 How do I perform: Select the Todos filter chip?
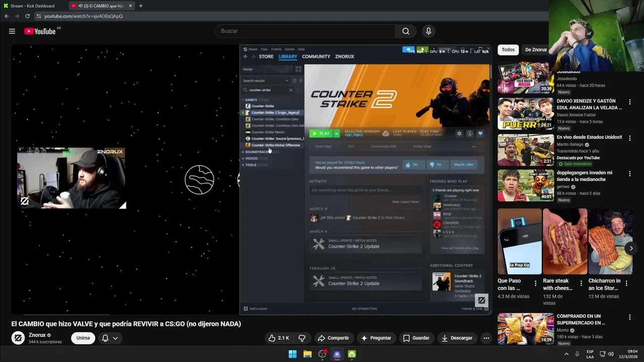click(x=508, y=50)
